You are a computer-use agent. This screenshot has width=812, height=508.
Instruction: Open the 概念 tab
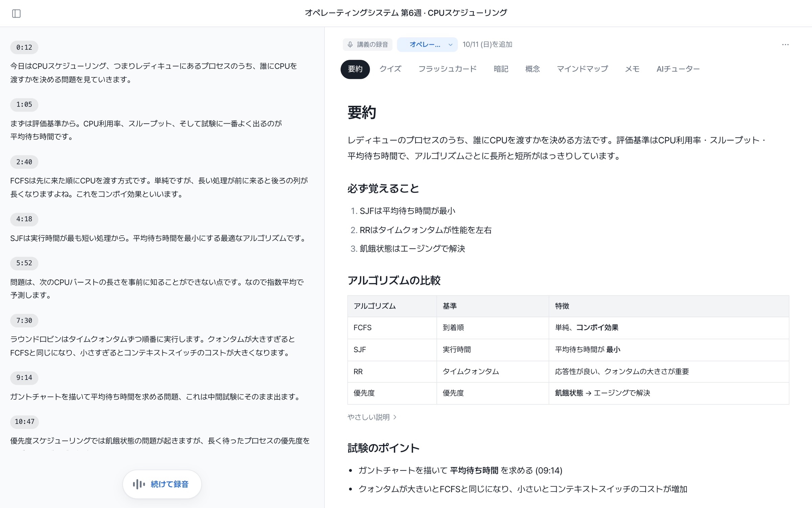532,69
